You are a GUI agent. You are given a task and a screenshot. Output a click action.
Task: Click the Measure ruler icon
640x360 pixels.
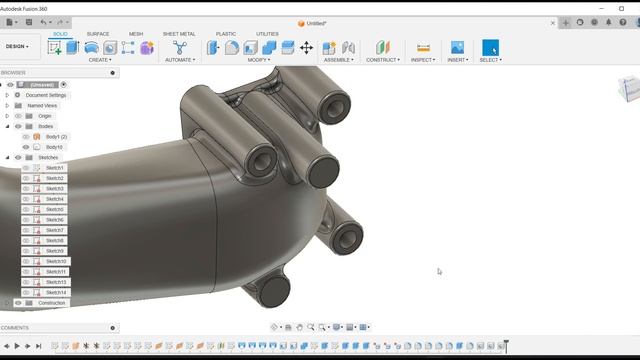pyautogui.click(x=423, y=48)
